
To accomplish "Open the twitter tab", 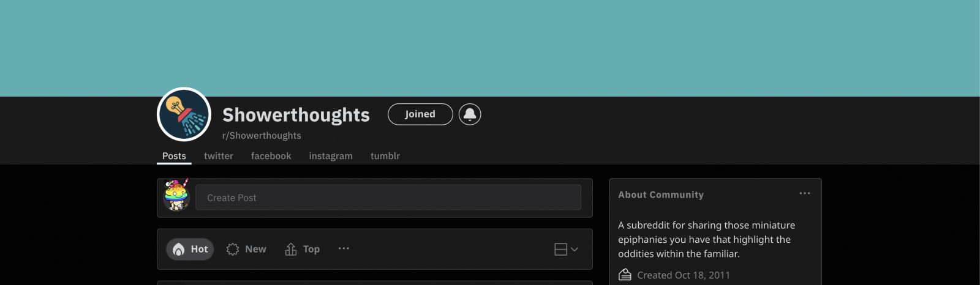I will pos(219,156).
